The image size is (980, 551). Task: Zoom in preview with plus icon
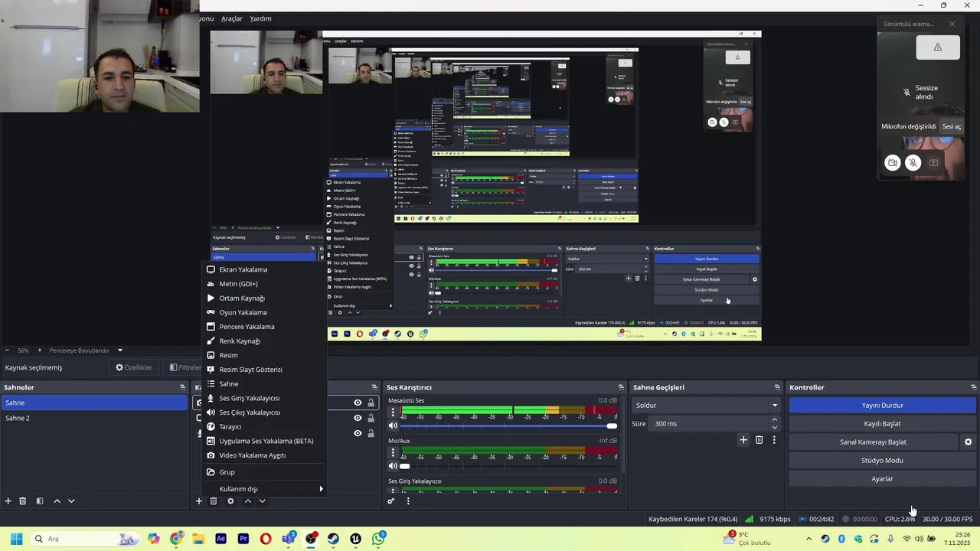[x=40, y=350]
